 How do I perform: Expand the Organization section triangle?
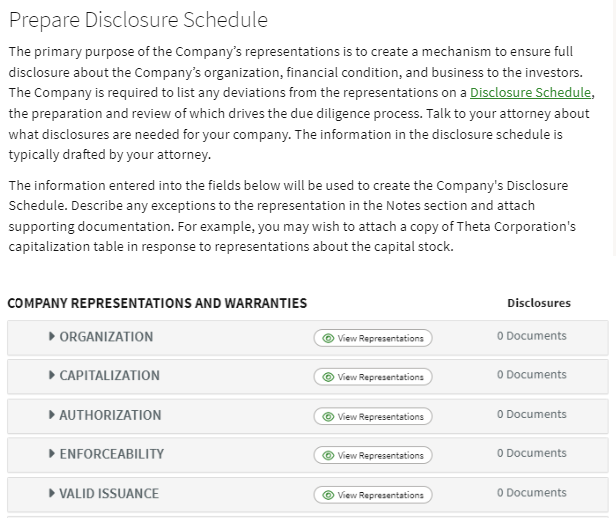click(x=51, y=336)
